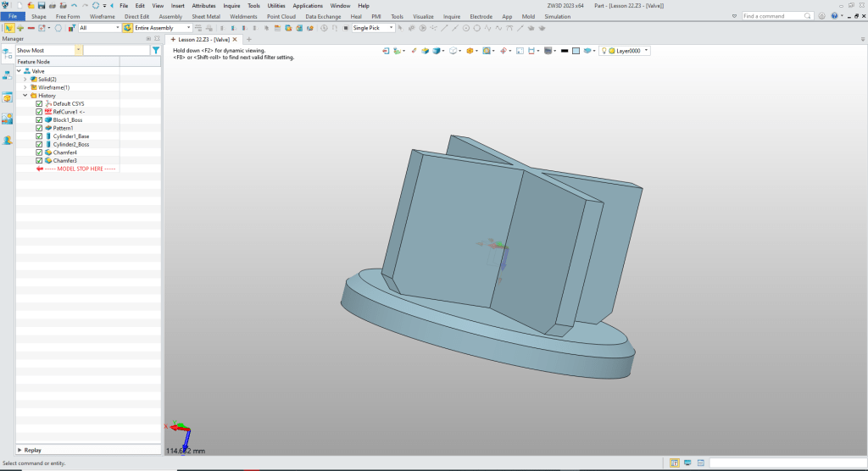Click the Undo arrow icon
This screenshot has width=868, height=471.
point(74,5)
